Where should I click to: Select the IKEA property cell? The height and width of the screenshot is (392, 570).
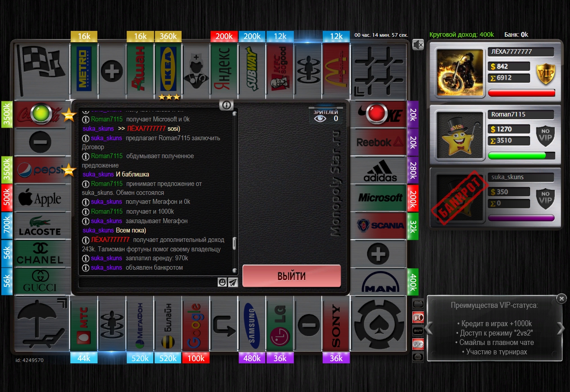tap(168, 70)
